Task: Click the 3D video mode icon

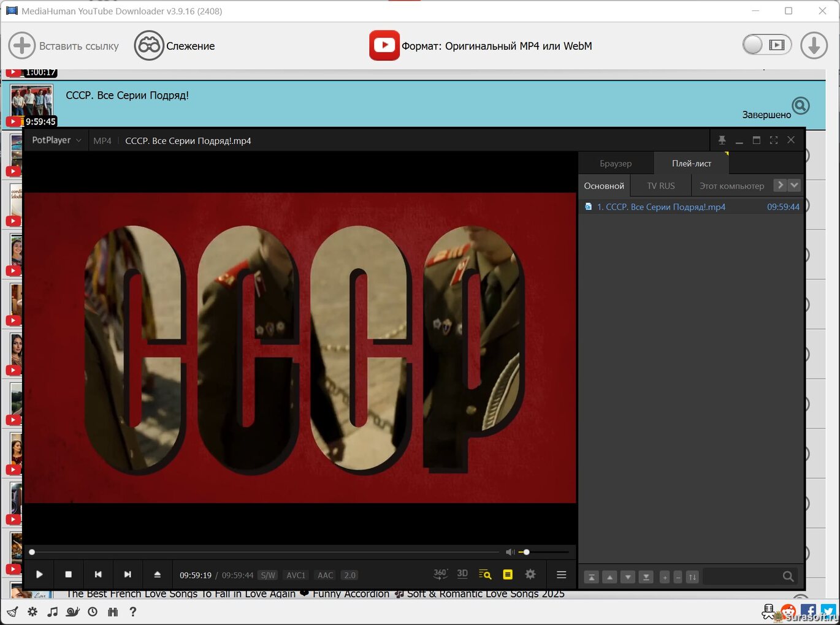Action: [462, 574]
